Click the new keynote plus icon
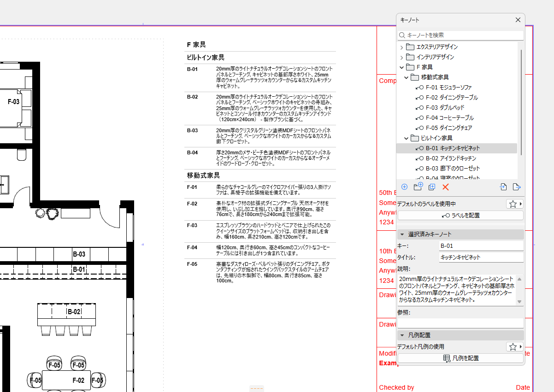Screen dimensions: 554x392 pos(404,187)
